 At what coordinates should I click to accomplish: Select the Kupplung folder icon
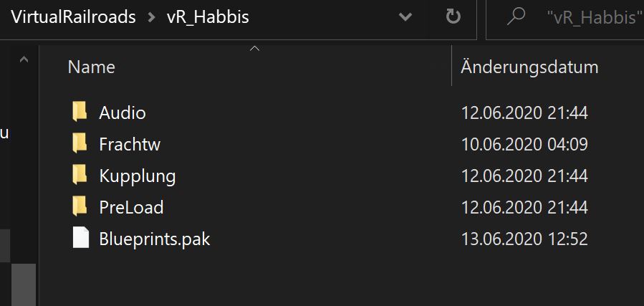click(x=80, y=176)
